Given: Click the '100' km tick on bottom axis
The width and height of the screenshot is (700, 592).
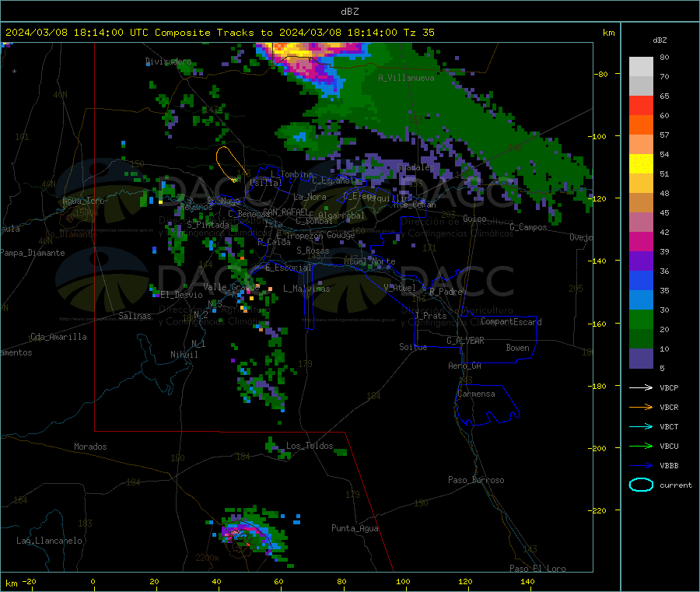Looking at the screenshot, I should (x=403, y=582).
